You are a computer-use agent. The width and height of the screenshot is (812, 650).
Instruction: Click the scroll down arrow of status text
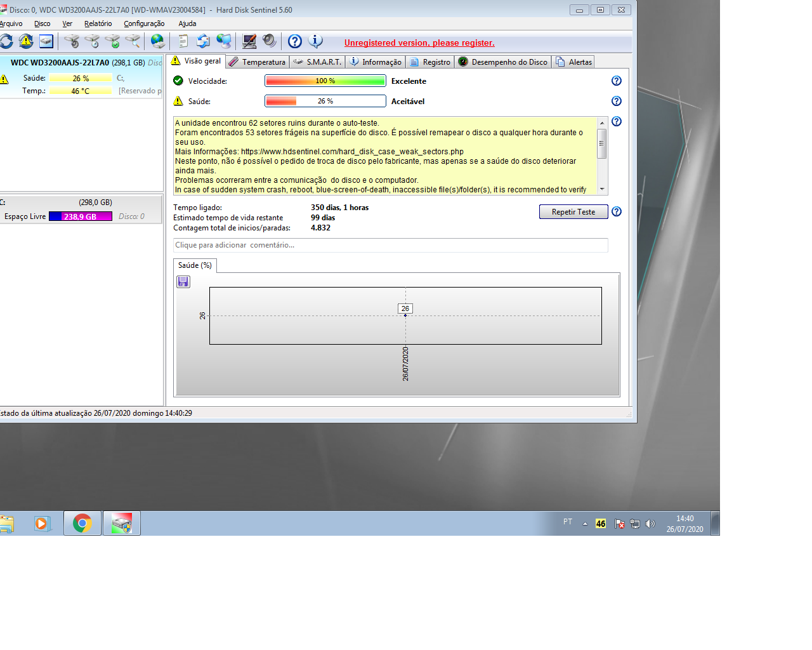pyautogui.click(x=602, y=189)
